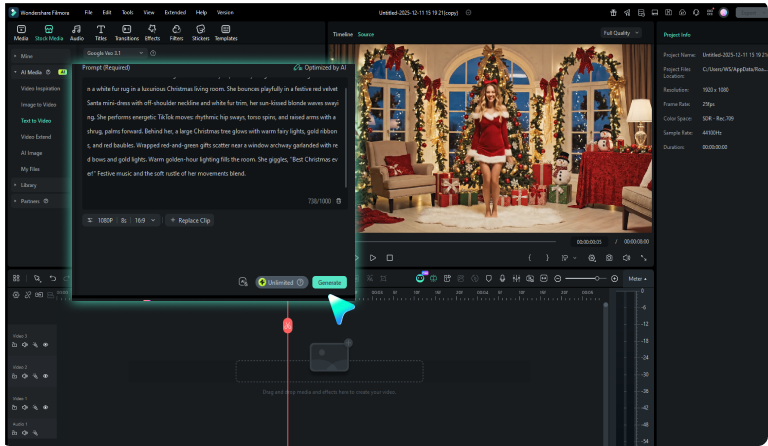Open the Meter dropdown
Image resolution: width=768 pixels, height=446 pixels.
tap(637, 279)
